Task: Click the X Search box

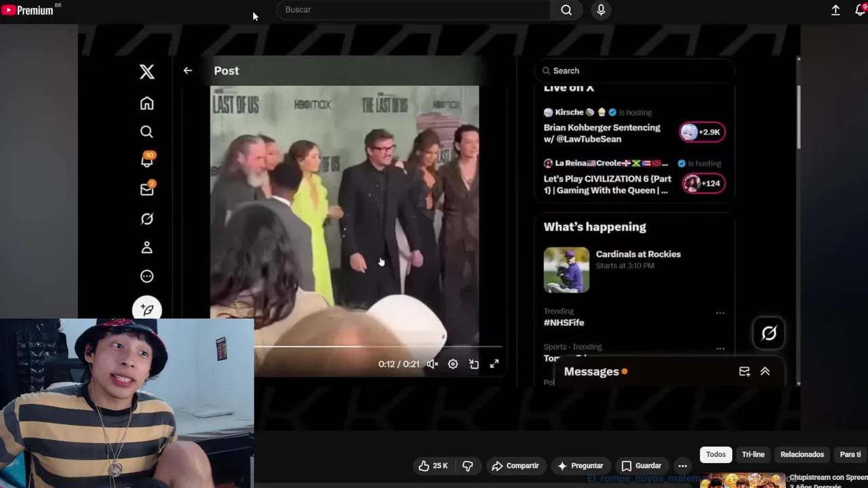Action: tap(635, 70)
